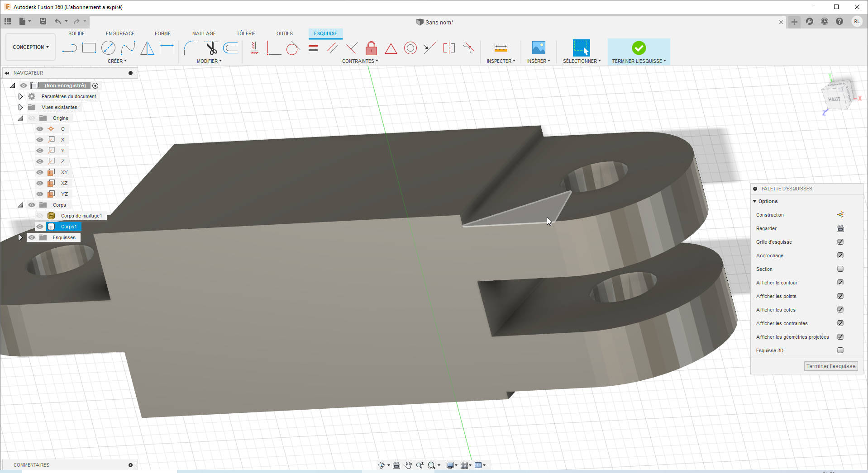Open the CONCEPTION workspace dropdown

[x=30, y=47]
